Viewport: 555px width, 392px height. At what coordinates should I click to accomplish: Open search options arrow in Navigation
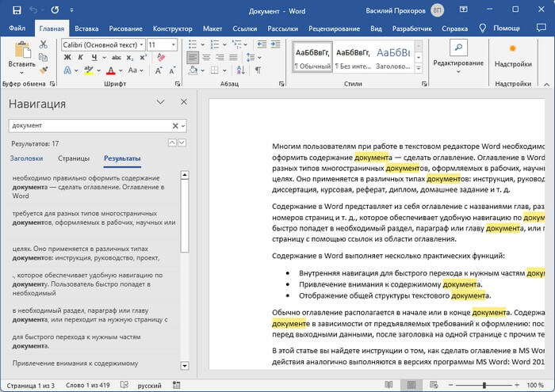[x=183, y=126]
